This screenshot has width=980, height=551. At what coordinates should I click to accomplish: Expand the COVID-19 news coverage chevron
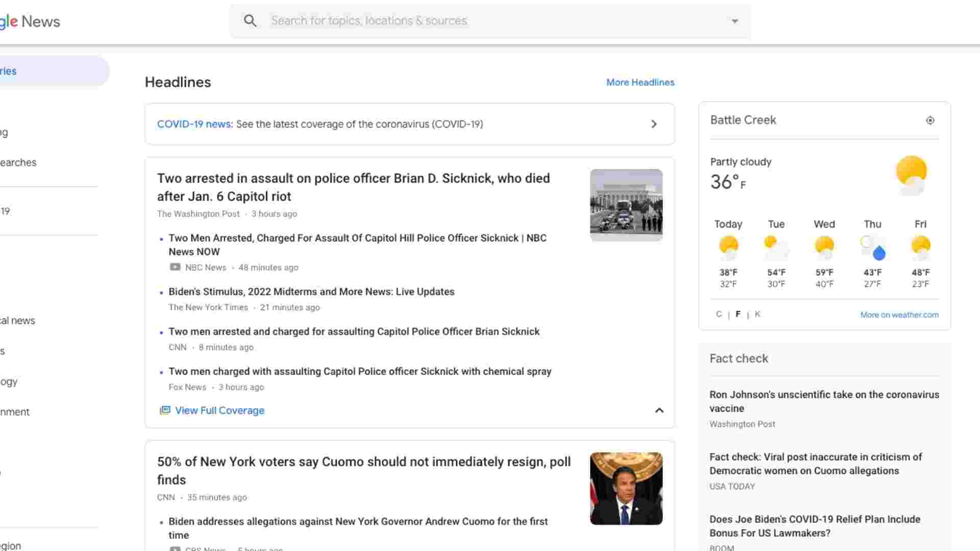(x=654, y=124)
